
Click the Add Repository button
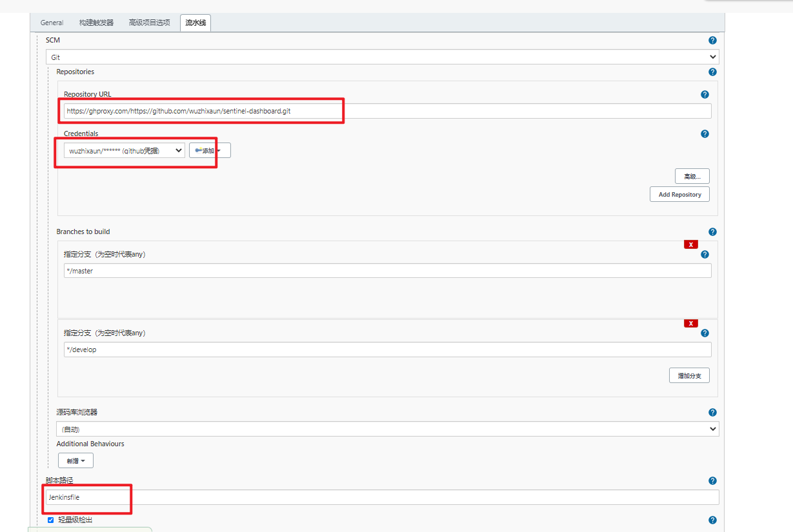tap(679, 194)
